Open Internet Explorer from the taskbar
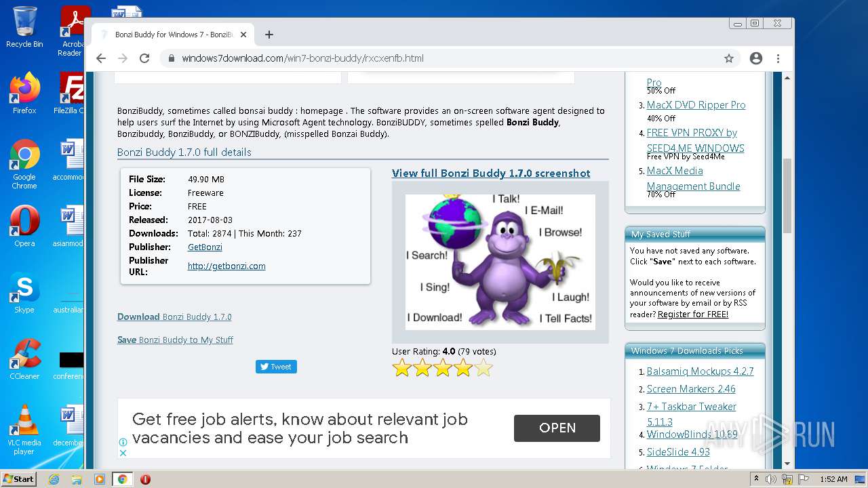 point(54,479)
